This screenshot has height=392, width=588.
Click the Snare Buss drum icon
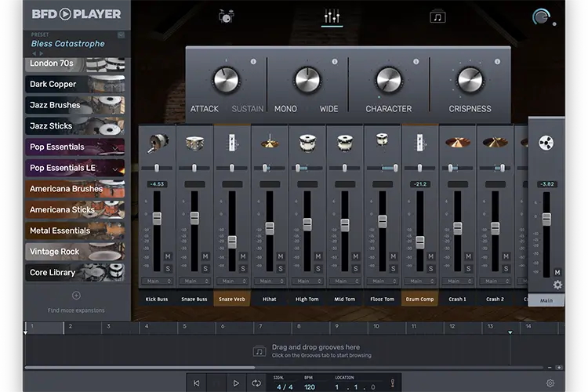pos(194,143)
